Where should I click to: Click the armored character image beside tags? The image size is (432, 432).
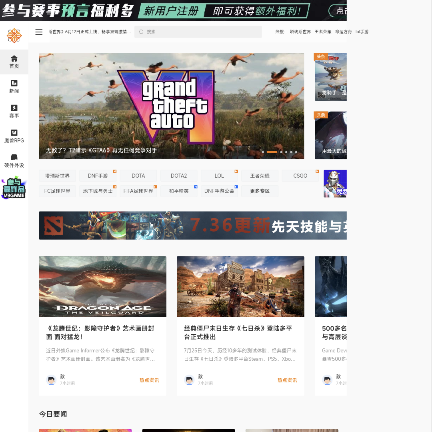tap(335, 184)
